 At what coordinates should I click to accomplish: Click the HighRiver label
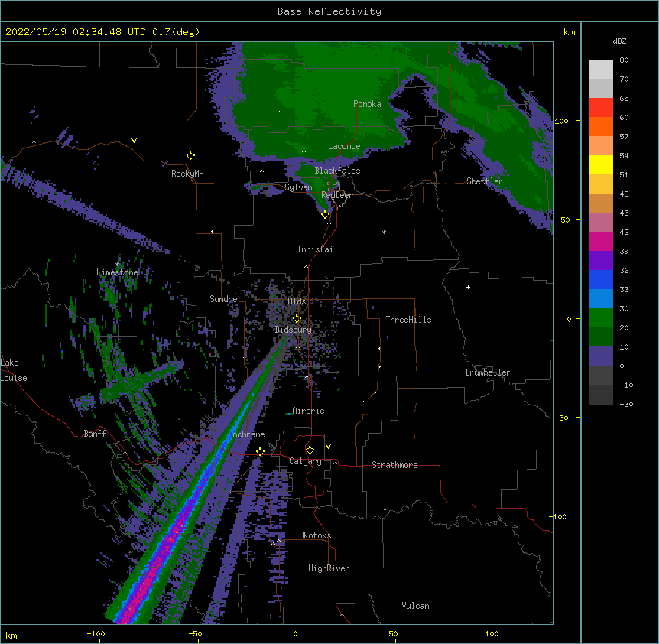pyautogui.click(x=329, y=568)
